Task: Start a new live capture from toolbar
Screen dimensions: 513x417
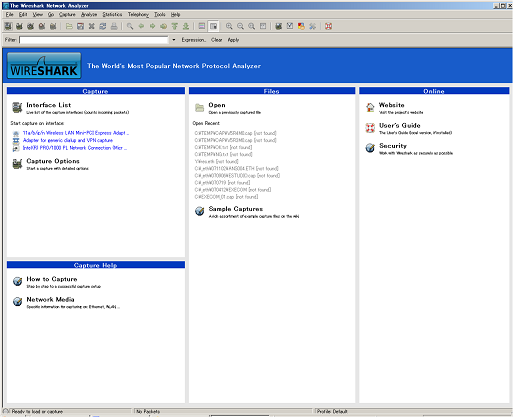Action: (x=30, y=26)
